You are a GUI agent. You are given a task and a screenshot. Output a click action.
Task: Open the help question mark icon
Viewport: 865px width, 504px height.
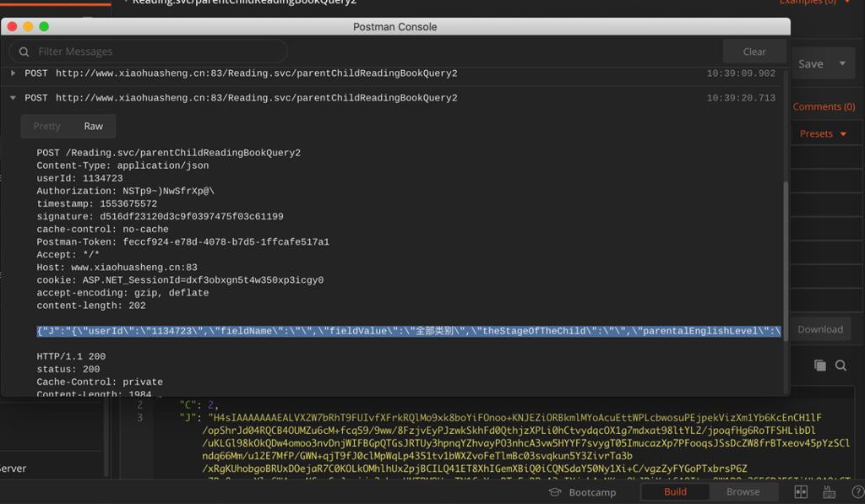tap(858, 492)
